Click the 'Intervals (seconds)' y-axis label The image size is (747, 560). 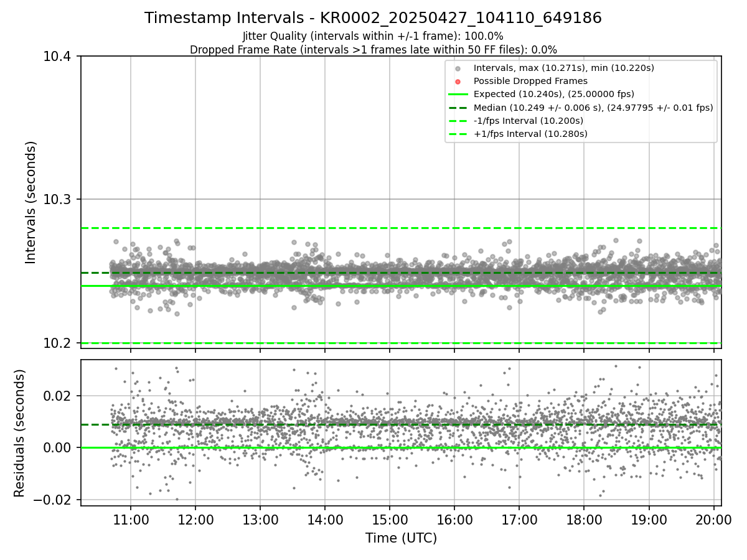coord(31,202)
